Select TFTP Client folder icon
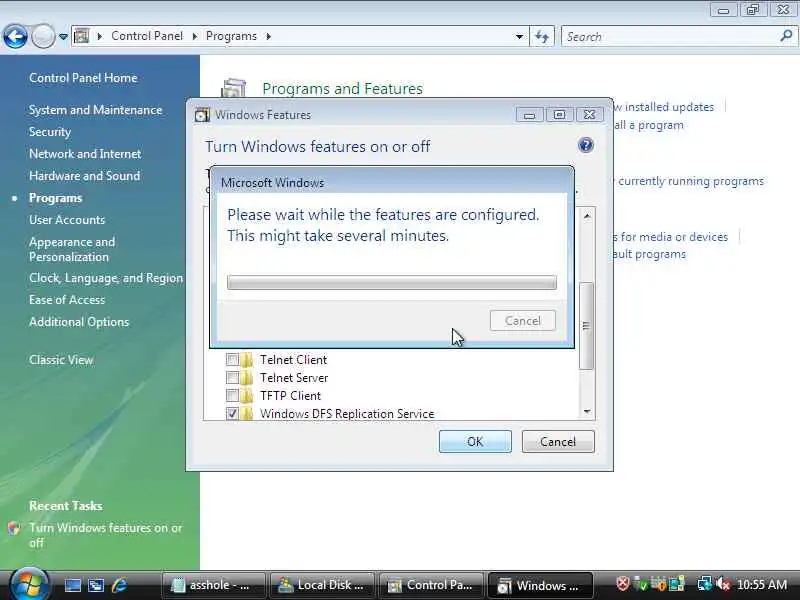 247,396
